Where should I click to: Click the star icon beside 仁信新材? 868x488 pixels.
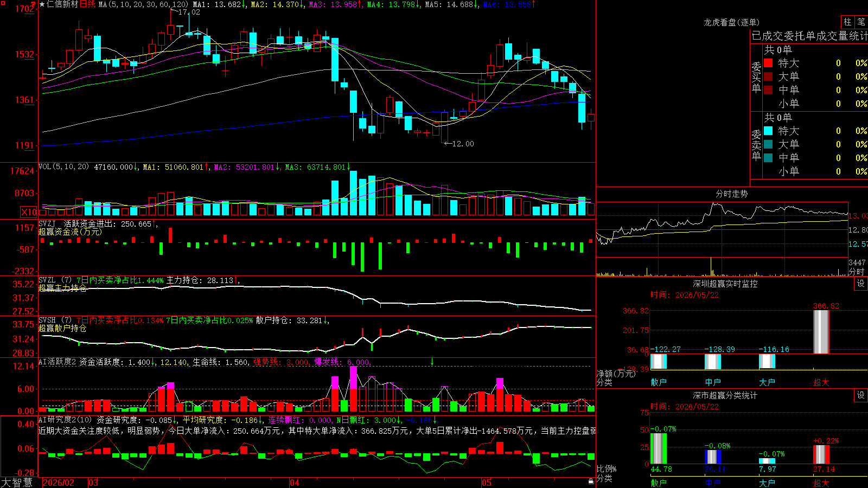(x=42, y=4)
